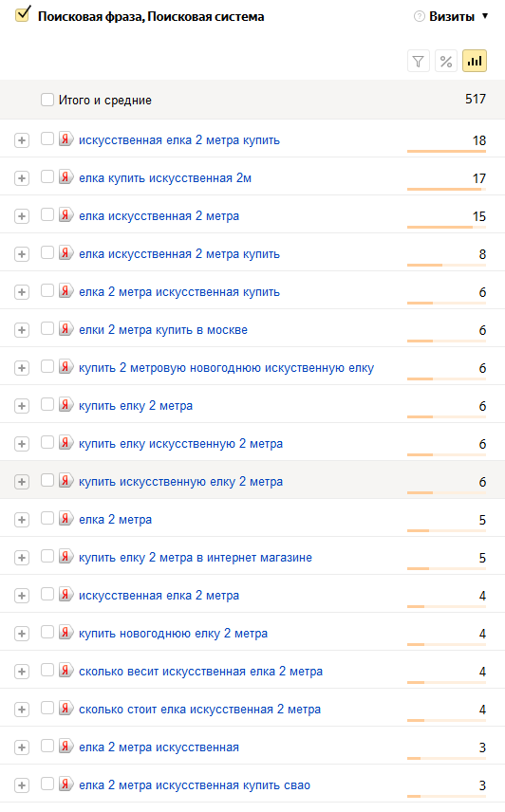The width and height of the screenshot is (505, 812).
Task: Expand row 'купить елку искусственную 2 метра'
Action: tap(22, 444)
